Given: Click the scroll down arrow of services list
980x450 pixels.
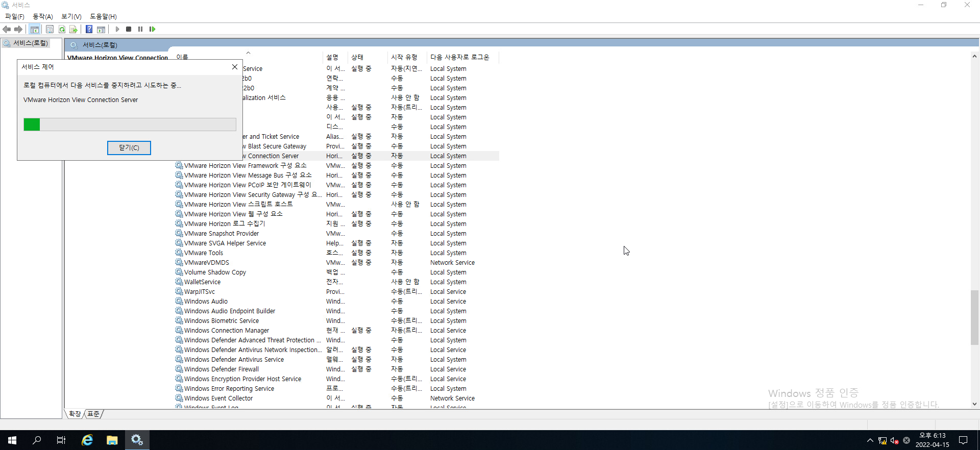Looking at the screenshot, I should pyautogui.click(x=974, y=404).
